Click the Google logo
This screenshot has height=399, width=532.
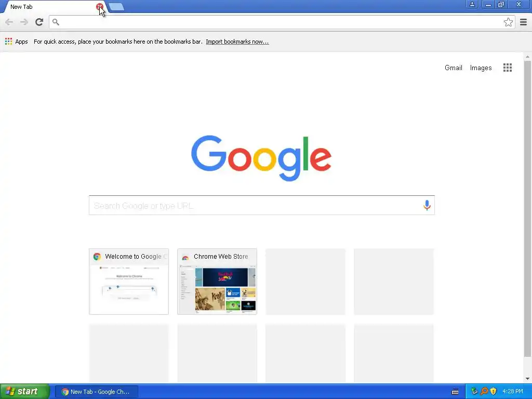[261, 158]
